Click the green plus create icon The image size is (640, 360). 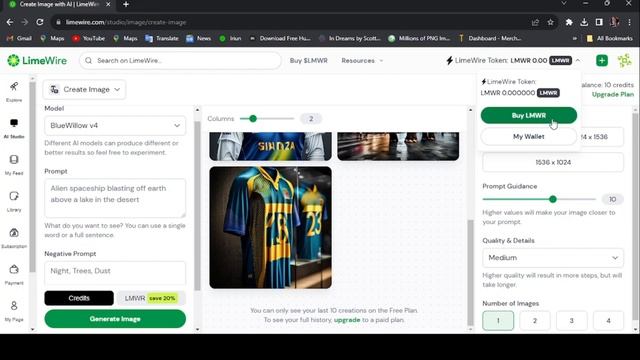[602, 60]
